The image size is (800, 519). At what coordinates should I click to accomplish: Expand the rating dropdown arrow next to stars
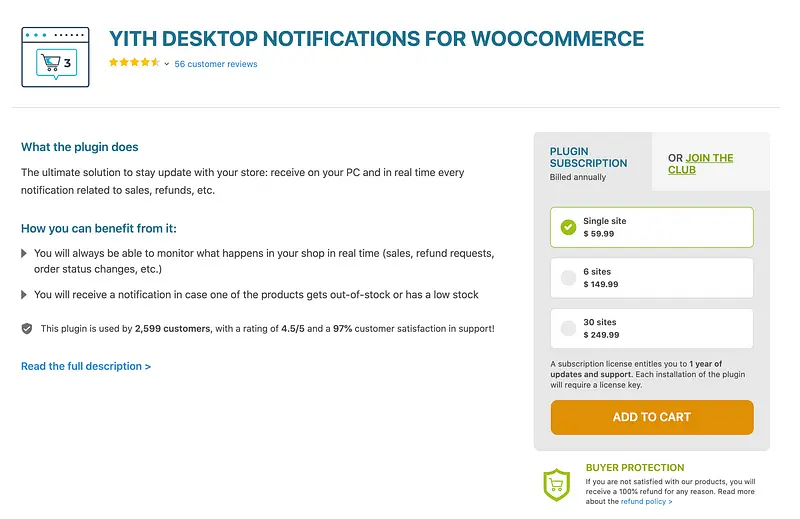167,64
